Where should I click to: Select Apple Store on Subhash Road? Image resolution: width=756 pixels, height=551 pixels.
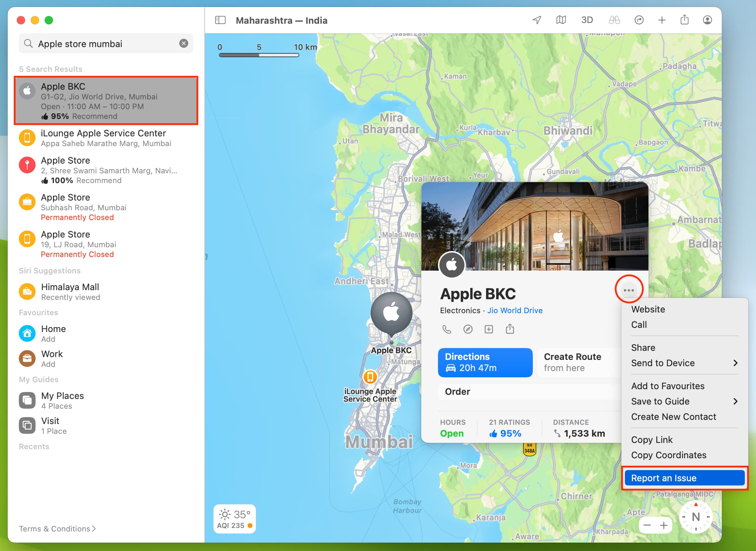pos(106,207)
